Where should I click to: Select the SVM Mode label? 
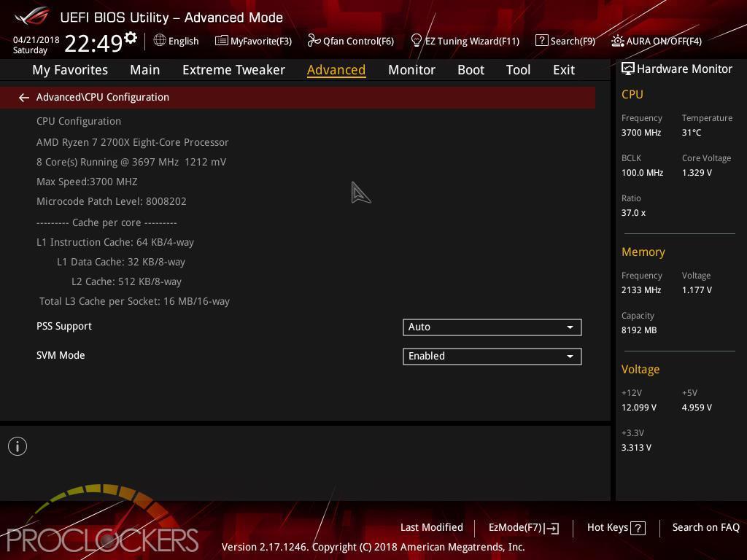pos(61,355)
